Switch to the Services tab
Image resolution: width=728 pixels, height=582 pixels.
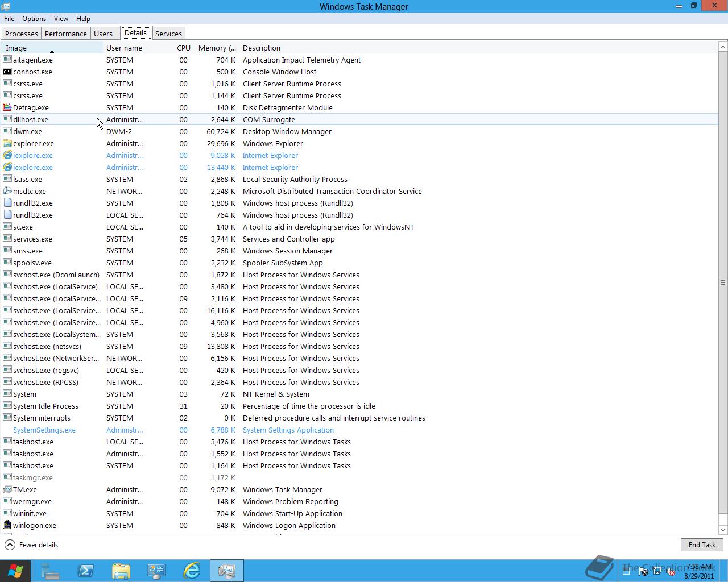pyautogui.click(x=168, y=34)
